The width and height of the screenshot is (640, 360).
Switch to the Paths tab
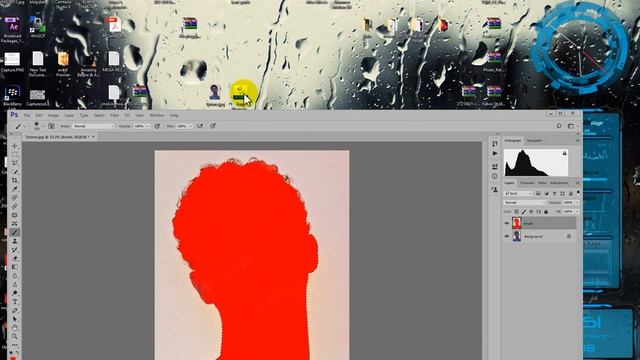click(x=542, y=183)
